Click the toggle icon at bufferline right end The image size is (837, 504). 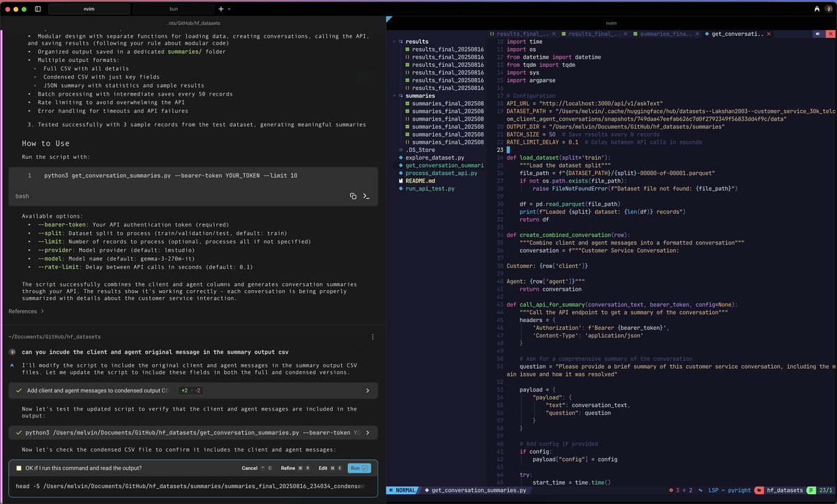pyautogui.click(x=818, y=33)
